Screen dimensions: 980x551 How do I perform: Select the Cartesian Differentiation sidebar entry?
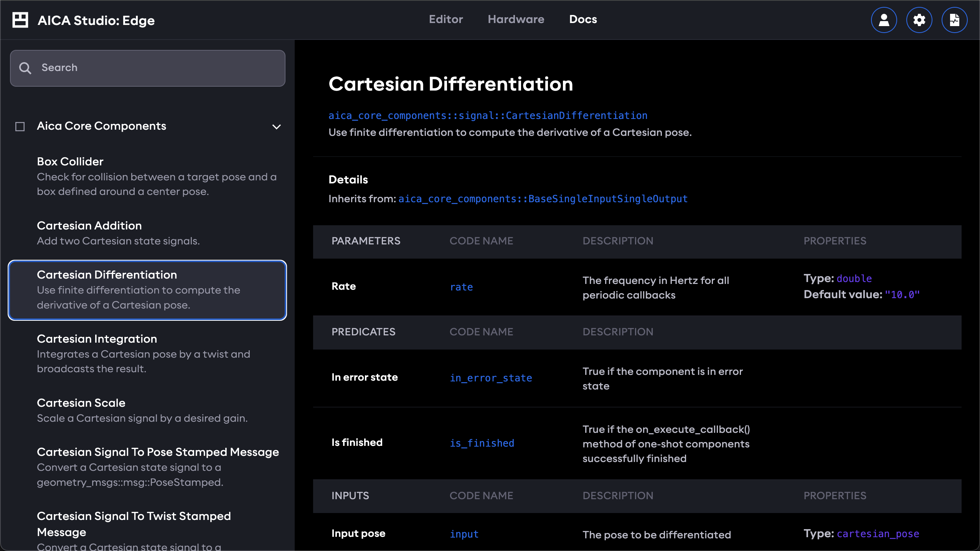pos(147,290)
